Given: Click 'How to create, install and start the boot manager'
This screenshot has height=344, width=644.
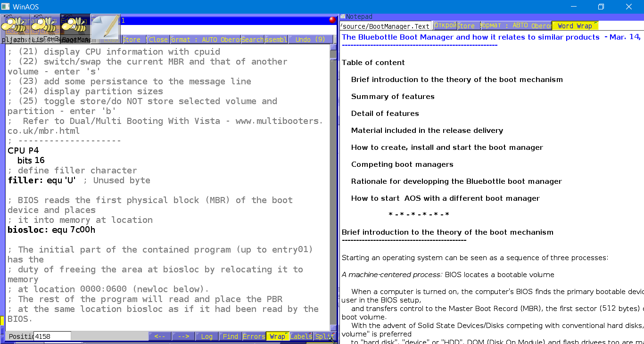Looking at the screenshot, I should click(x=447, y=147).
